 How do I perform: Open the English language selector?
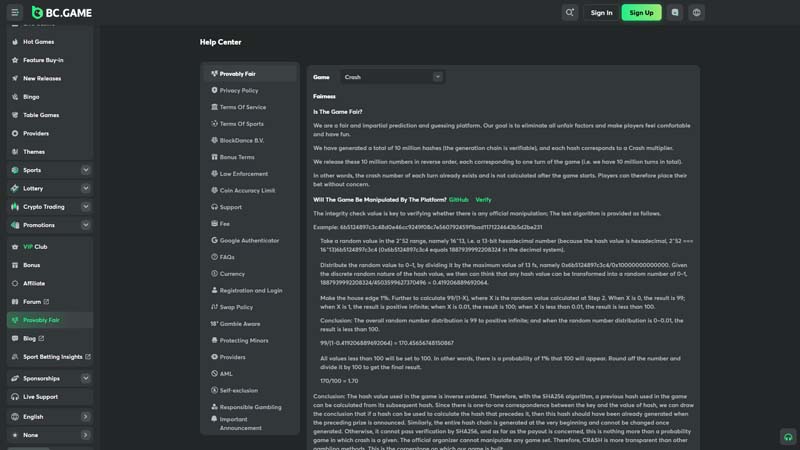(50, 416)
